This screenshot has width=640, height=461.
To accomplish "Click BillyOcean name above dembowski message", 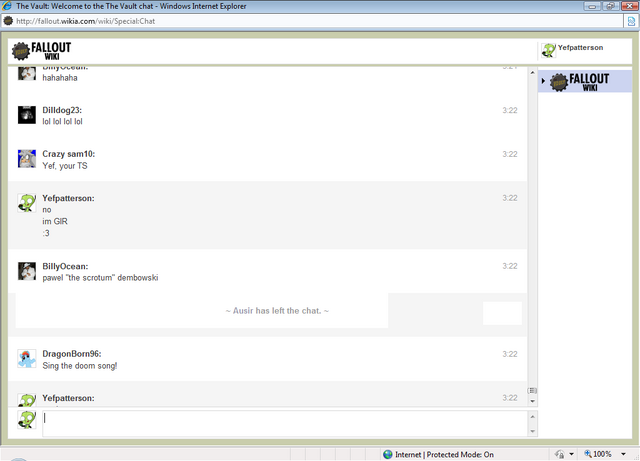I will (x=65, y=266).
